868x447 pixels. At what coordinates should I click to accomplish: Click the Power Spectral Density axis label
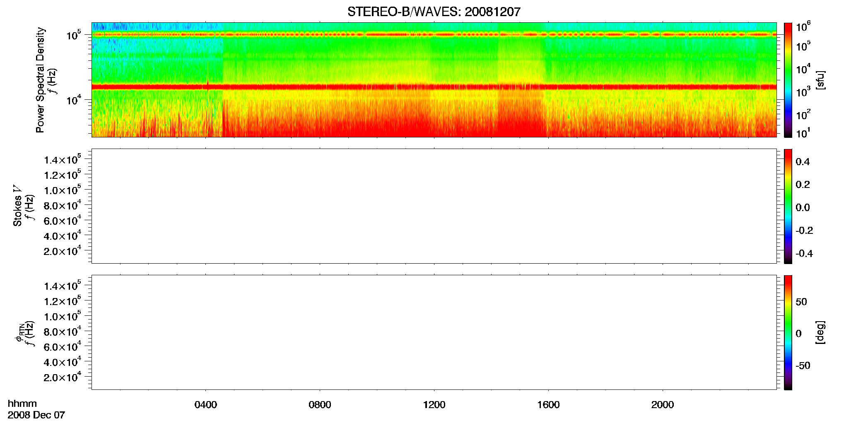40,80
